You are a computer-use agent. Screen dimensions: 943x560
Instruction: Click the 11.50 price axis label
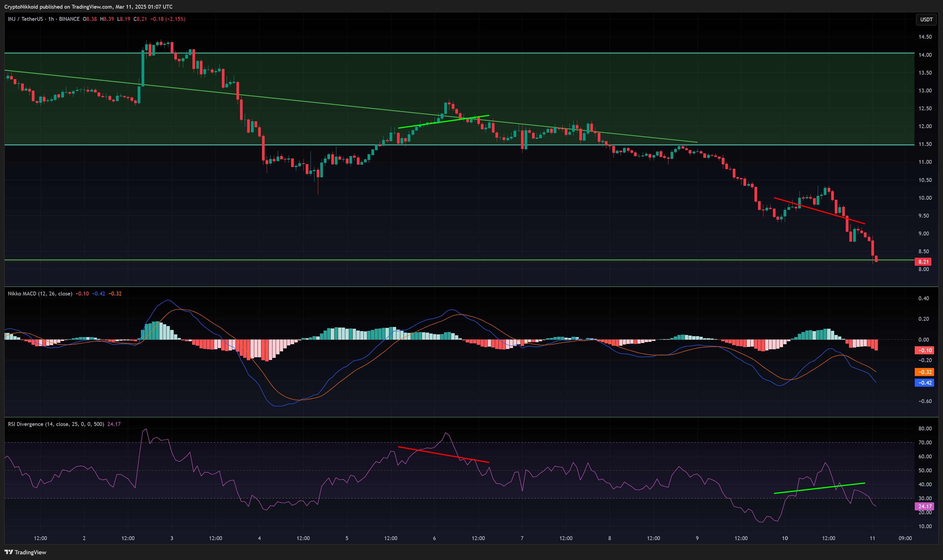click(x=925, y=144)
